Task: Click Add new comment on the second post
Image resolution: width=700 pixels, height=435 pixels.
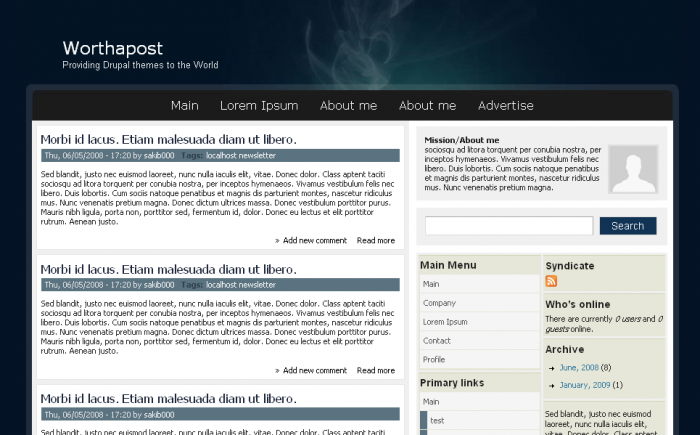Action: coord(314,371)
